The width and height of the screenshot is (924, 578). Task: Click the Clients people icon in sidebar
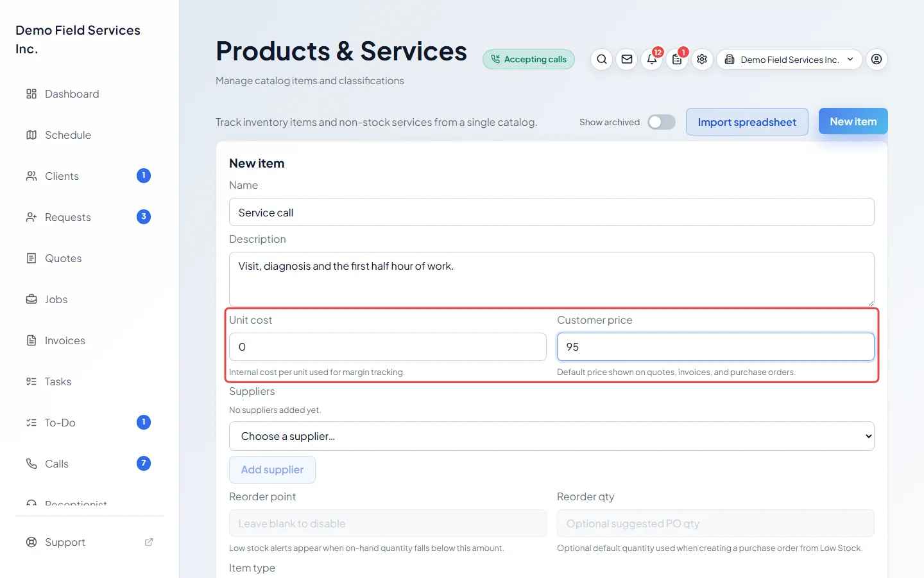click(31, 176)
